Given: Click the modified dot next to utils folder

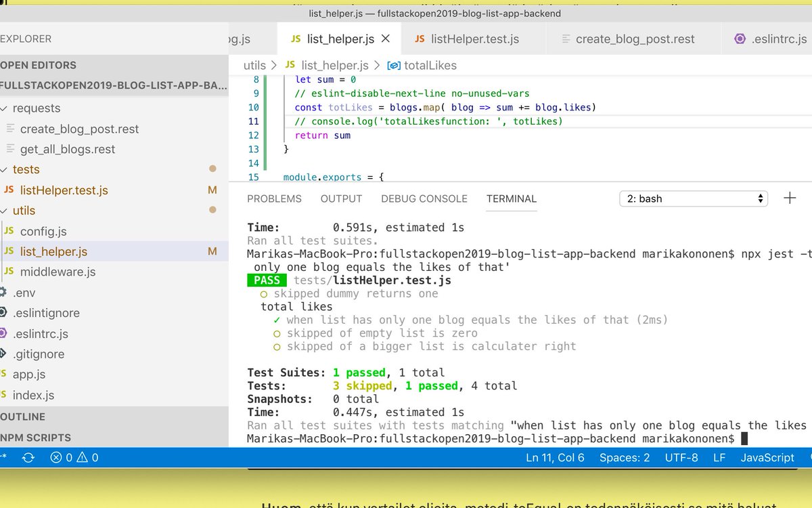Looking at the screenshot, I should [212, 210].
